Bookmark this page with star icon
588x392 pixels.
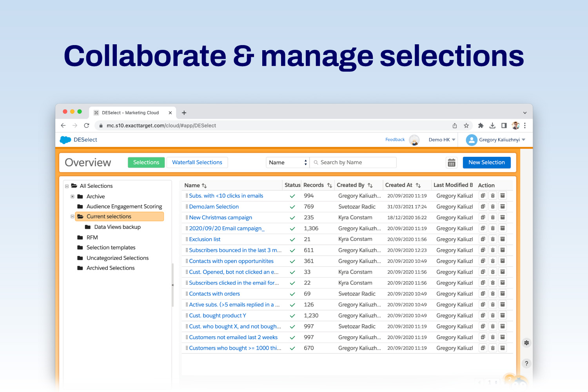coord(466,126)
